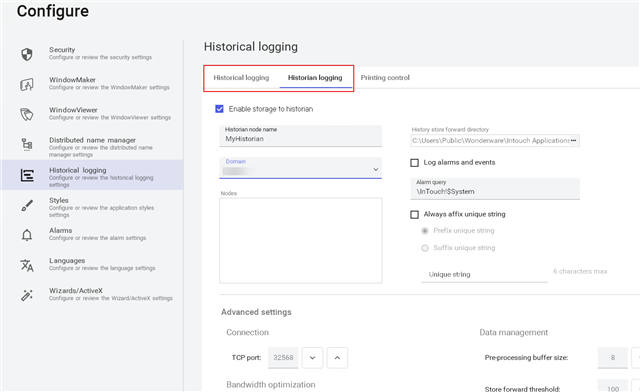This screenshot has width=640, height=392.
Task: Click the Historian node name field
Action: 301,136
